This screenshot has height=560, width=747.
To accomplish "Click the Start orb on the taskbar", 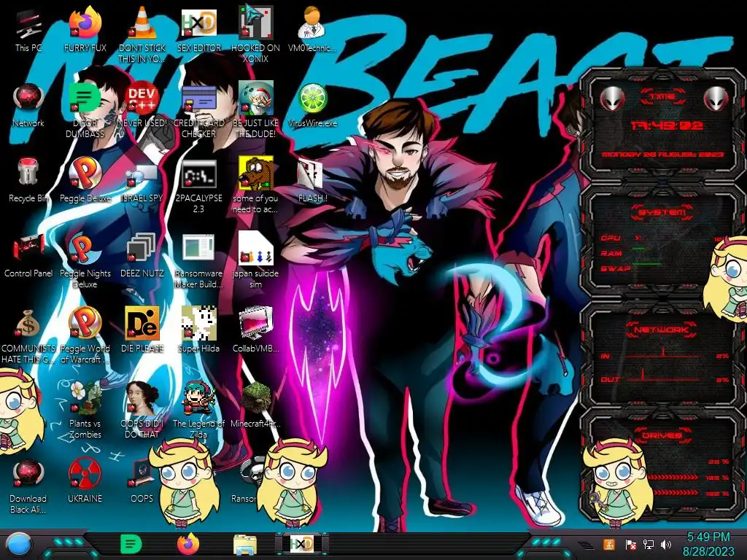I will [x=20, y=545].
